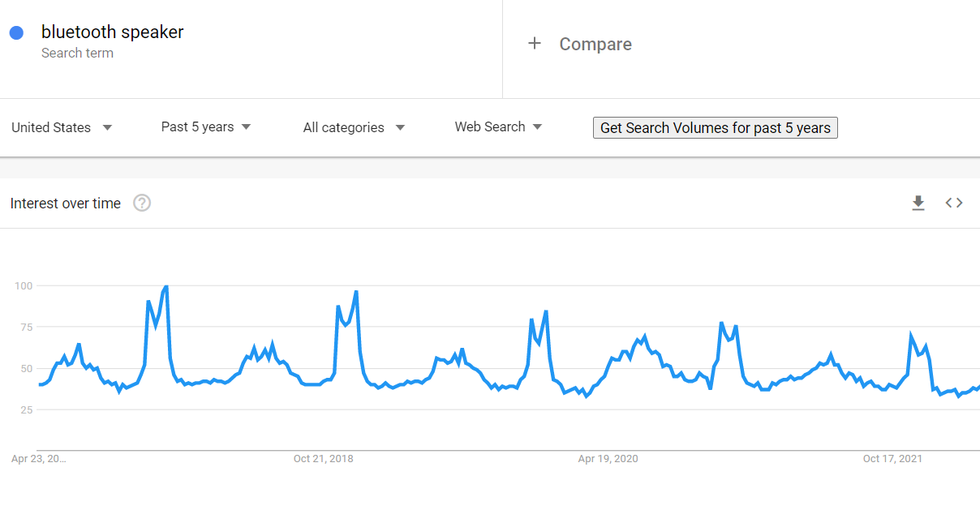Click the Apr 23 date label on axis
980x510 pixels.
click(x=39, y=459)
